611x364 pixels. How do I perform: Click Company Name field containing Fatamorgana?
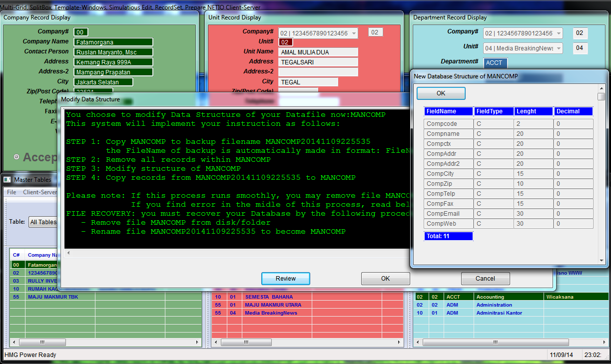coord(113,42)
